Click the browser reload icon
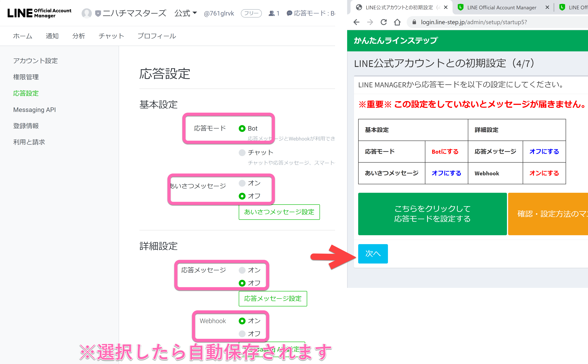This screenshot has width=588, height=364. (x=384, y=22)
